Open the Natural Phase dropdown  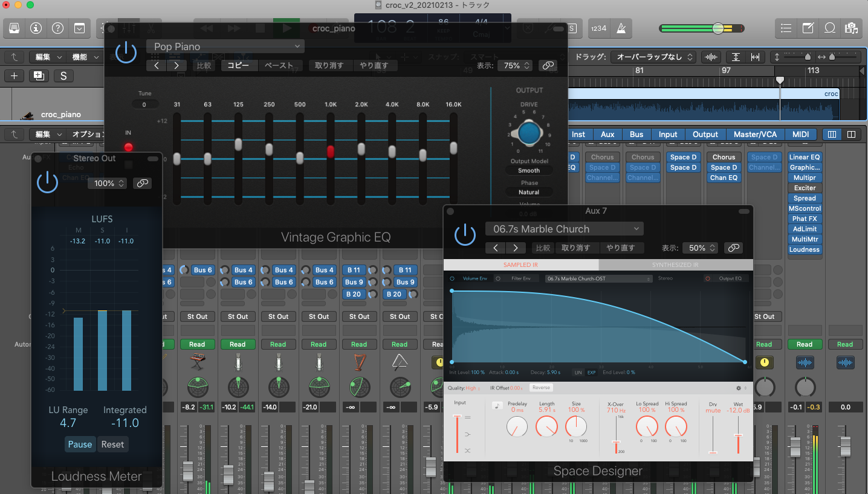pos(529,192)
